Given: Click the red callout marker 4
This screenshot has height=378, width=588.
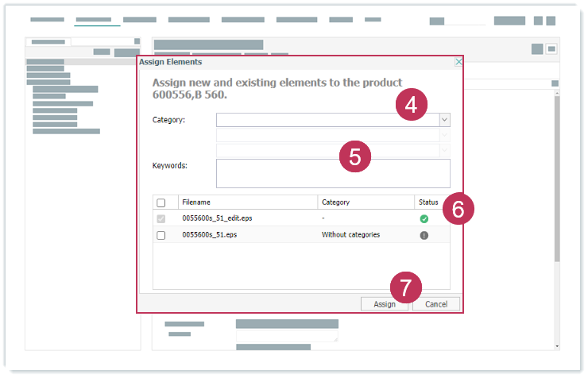Looking at the screenshot, I should pos(412,105).
